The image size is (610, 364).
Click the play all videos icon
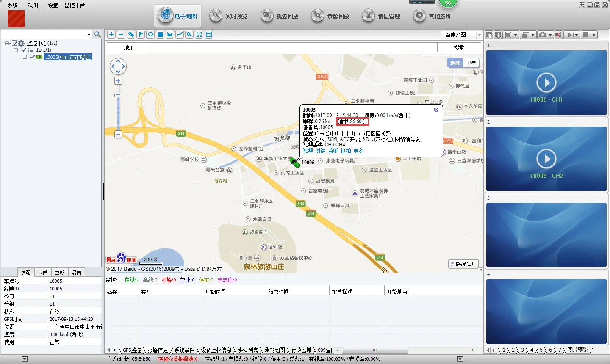coord(570,35)
